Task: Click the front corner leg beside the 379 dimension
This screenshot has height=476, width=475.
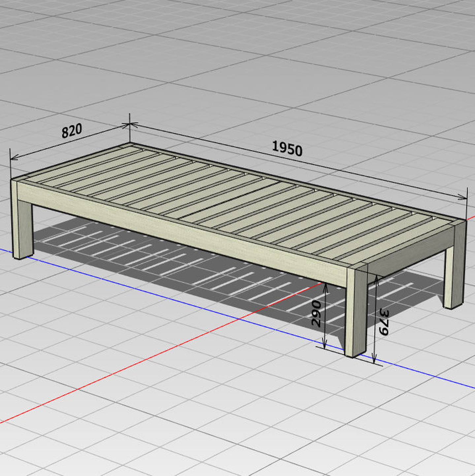Action: click(x=356, y=310)
